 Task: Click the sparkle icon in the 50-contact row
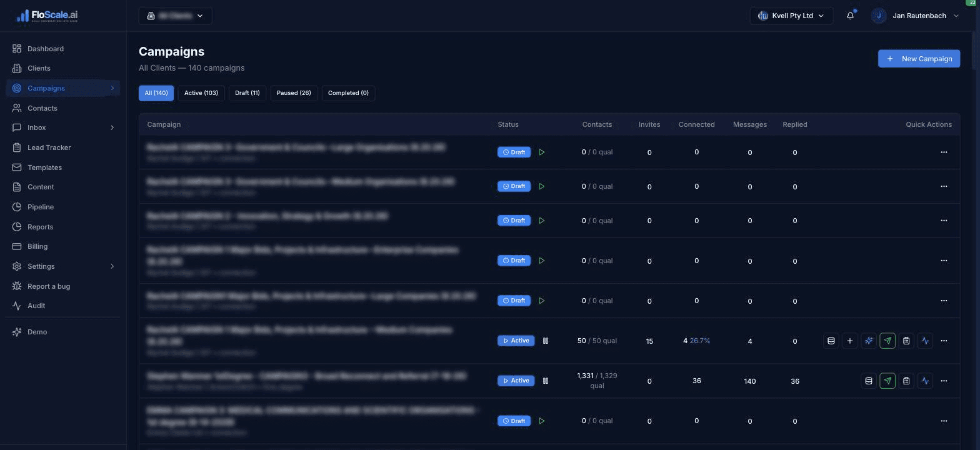(x=869, y=341)
